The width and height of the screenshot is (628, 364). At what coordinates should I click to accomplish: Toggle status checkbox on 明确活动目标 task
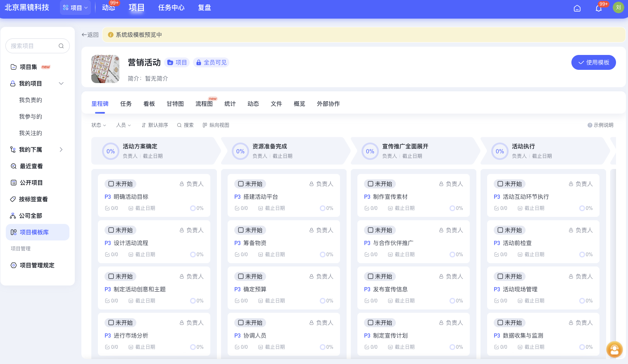click(111, 184)
